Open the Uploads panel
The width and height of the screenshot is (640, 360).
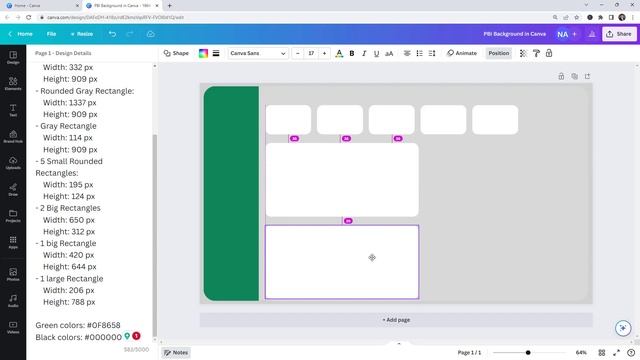13,163
